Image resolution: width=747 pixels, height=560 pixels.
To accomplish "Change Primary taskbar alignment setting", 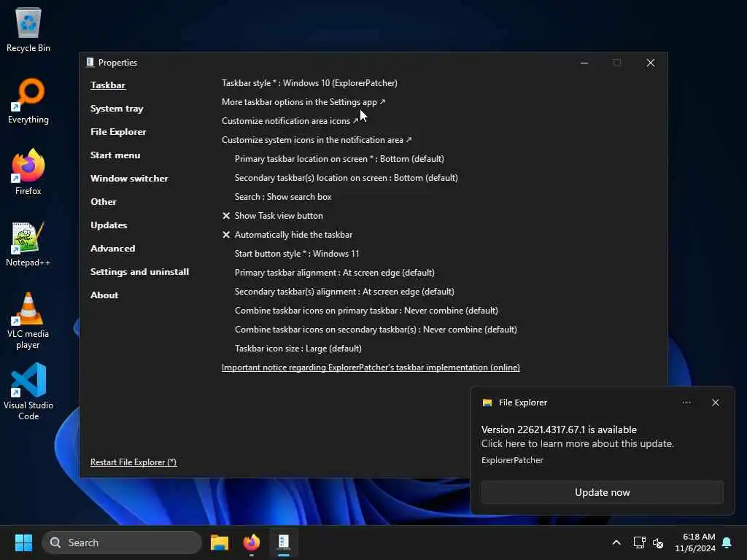I will (334, 273).
